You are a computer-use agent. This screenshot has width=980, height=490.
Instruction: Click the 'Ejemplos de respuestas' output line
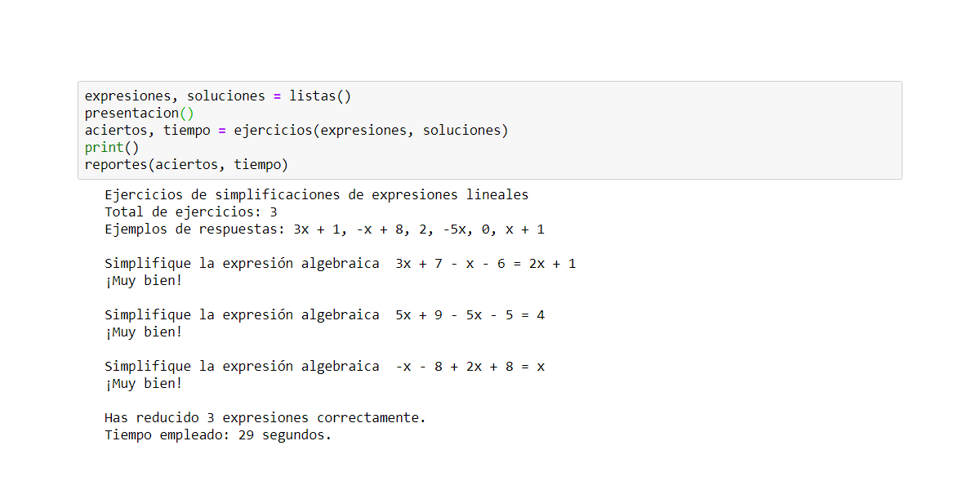(x=324, y=229)
